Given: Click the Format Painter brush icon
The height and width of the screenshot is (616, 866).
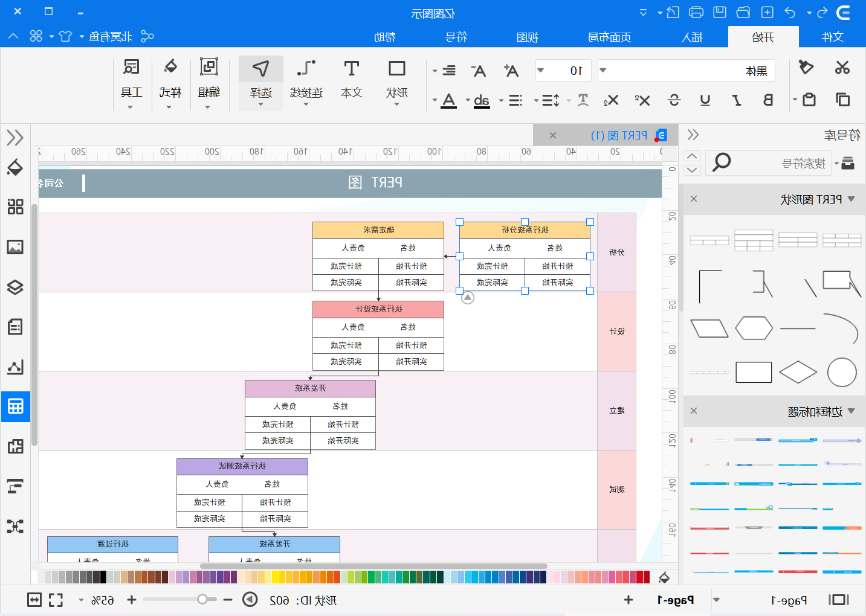Looking at the screenshot, I should (806, 67).
